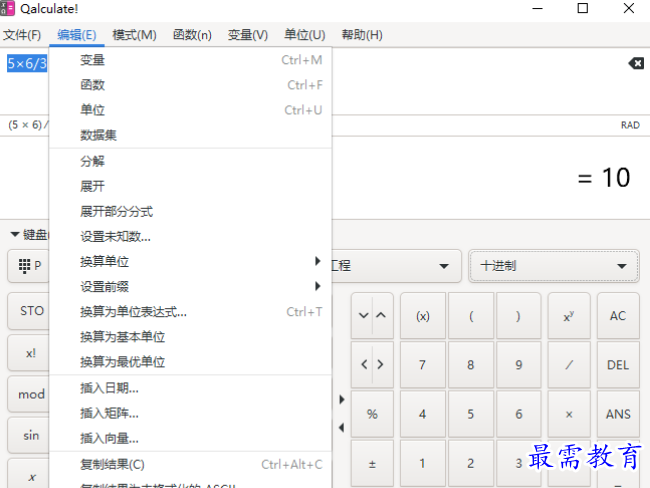Expand the 设置前缀 submenu
650x488 pixels.
tap(191, 286)
